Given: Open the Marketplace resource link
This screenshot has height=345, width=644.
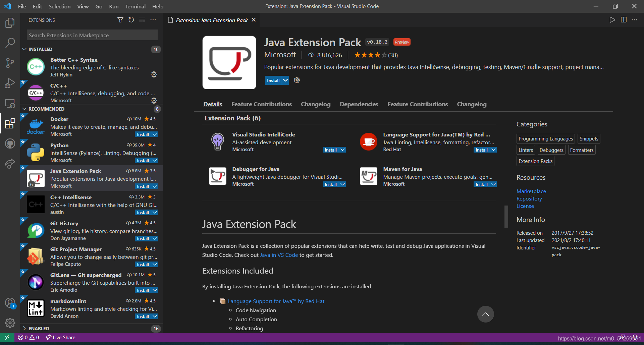Looking at the screenshot, I should (x=531, y=191).
